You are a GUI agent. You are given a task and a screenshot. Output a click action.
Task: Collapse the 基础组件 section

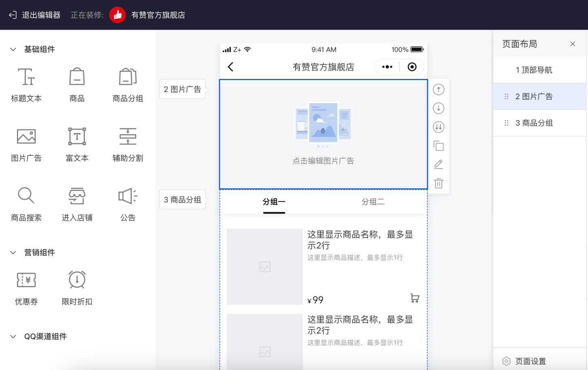(13, 49)
